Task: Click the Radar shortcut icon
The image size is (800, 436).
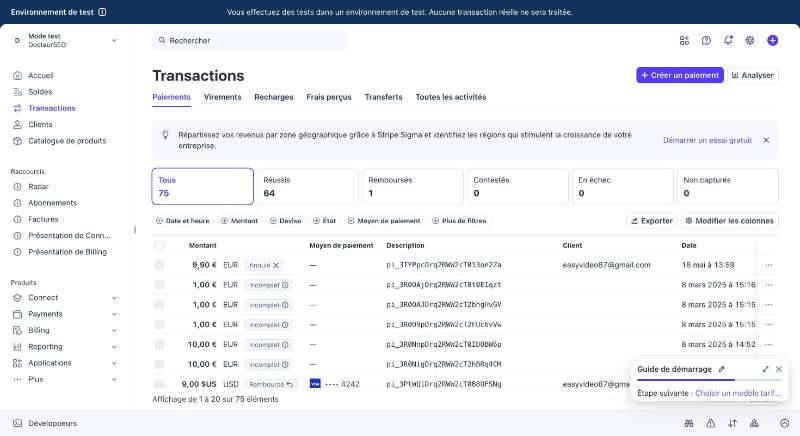Action: coord(17,187)
